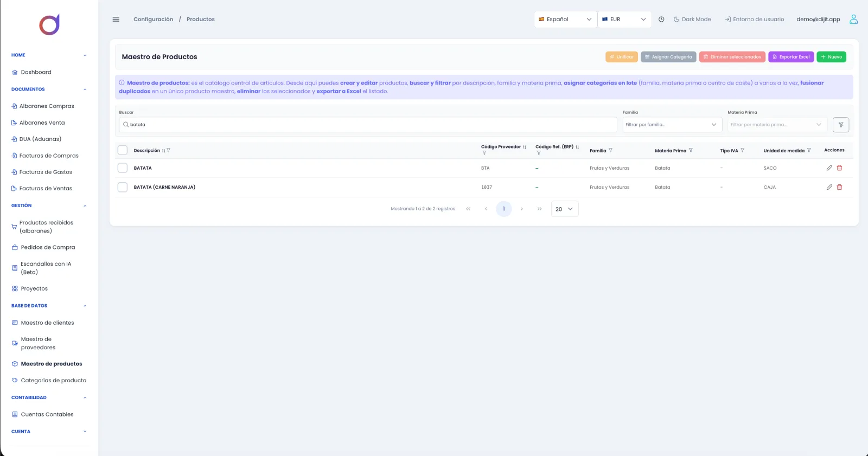Select page 1 in pagination
The width and height of the screenshot is (868, 456).
pos(504,209)
